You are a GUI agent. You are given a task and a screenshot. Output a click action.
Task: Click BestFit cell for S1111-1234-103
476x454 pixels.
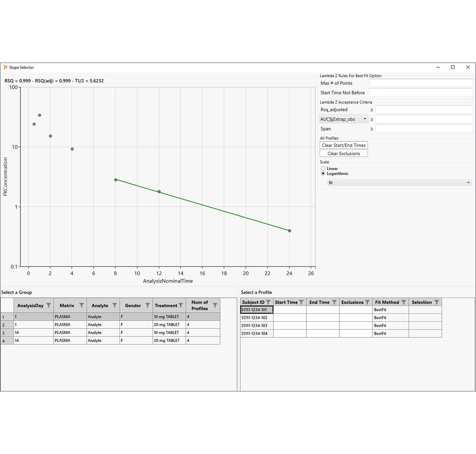tap(390, 325)
